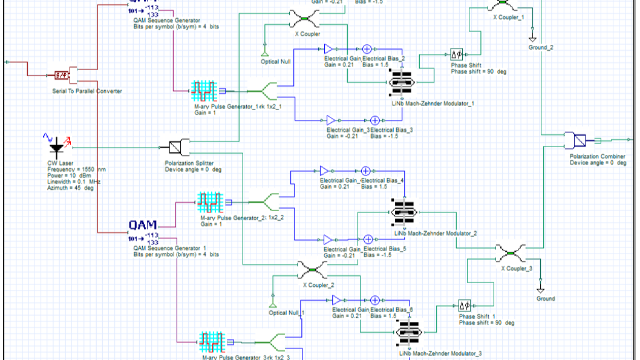
Task: Select the Electrical Gain_6 amplifier triangle
Action: click(x=336, y=300)
